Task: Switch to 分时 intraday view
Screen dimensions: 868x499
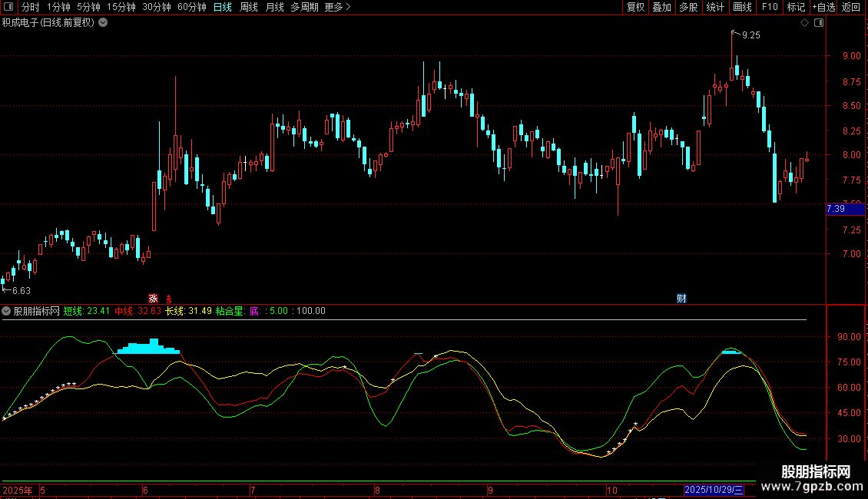Action: coord(30,7)
